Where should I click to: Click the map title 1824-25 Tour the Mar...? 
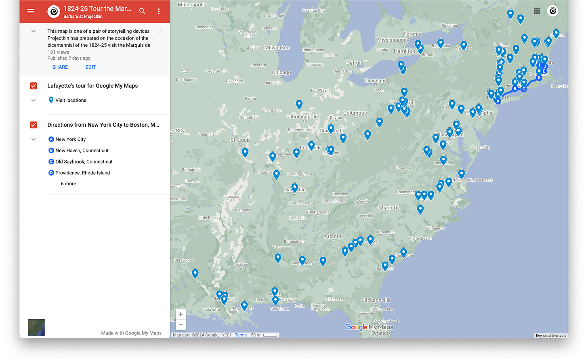tap(97, 8)
